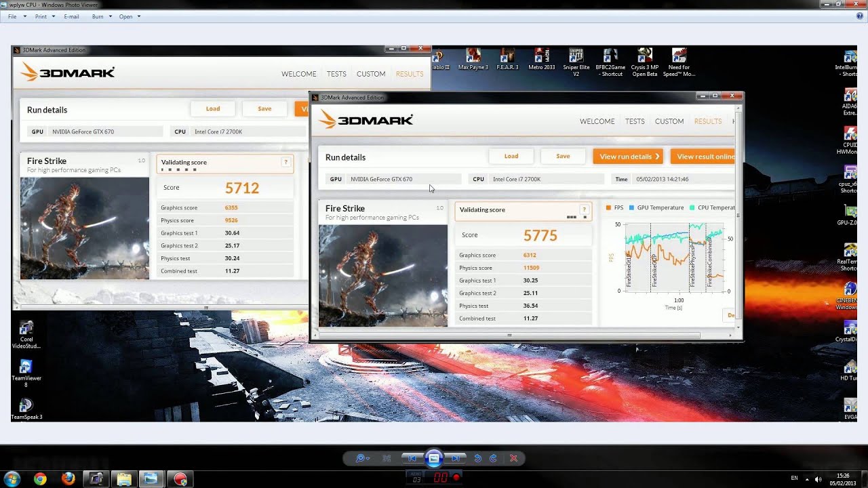Open the Print dropdown menu
Image resolution: width=868 pixels, height=488 pixels.
(43, 16)
